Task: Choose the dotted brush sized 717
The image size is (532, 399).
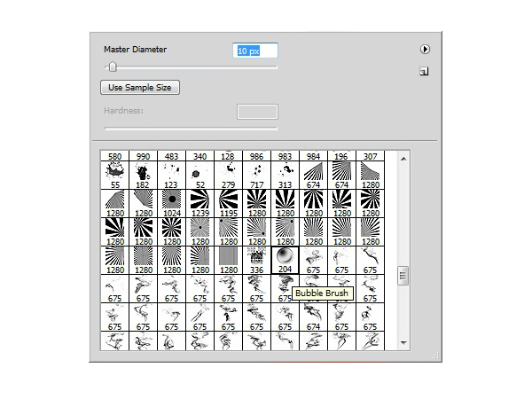Action: click(256, 175)
